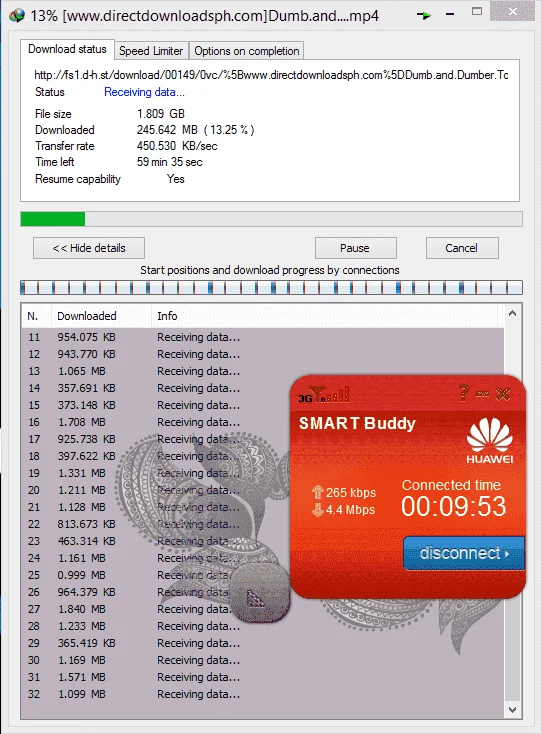This screenshot has width=542, height=734.
Task: Click the 3G signal strength icon
Action: pos(324,395)
